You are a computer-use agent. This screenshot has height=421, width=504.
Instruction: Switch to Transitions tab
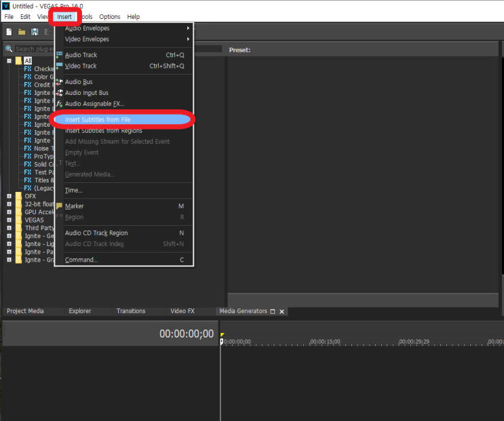click(131, 311)
